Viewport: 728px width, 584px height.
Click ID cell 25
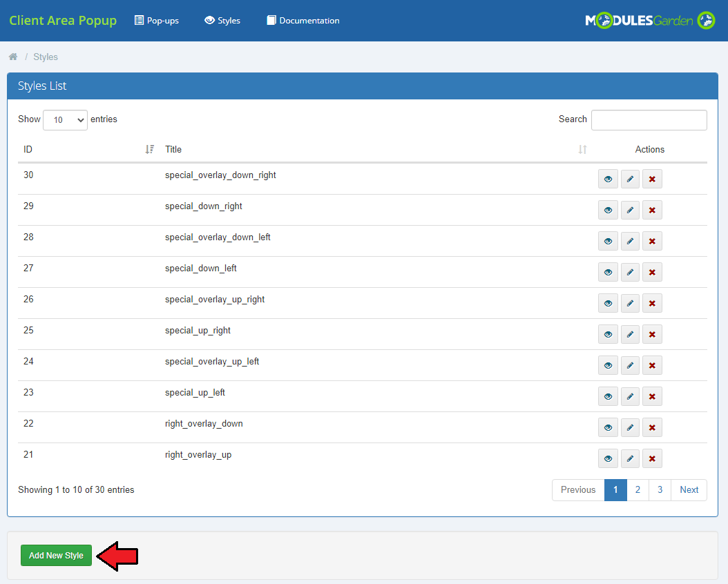coord(28,330)
